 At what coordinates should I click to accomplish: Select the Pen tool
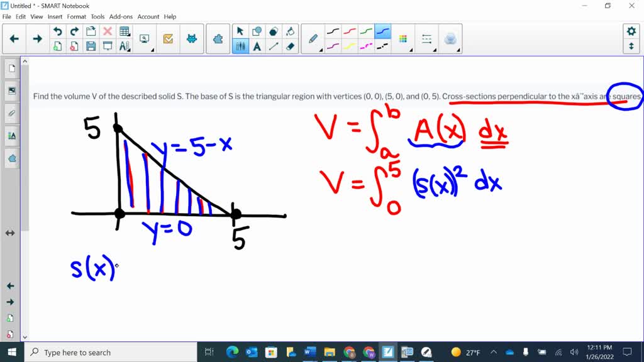click(x=313, y=38)
